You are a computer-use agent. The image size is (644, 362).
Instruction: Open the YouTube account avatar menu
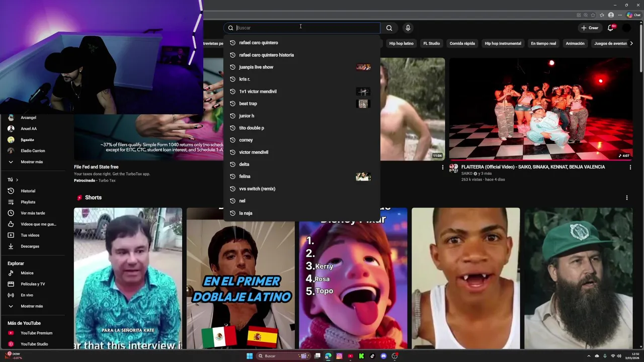626,28
